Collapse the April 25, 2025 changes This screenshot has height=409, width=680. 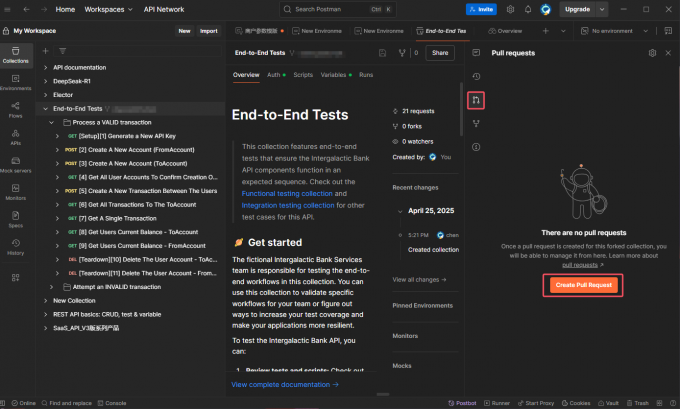click(400, 212)
